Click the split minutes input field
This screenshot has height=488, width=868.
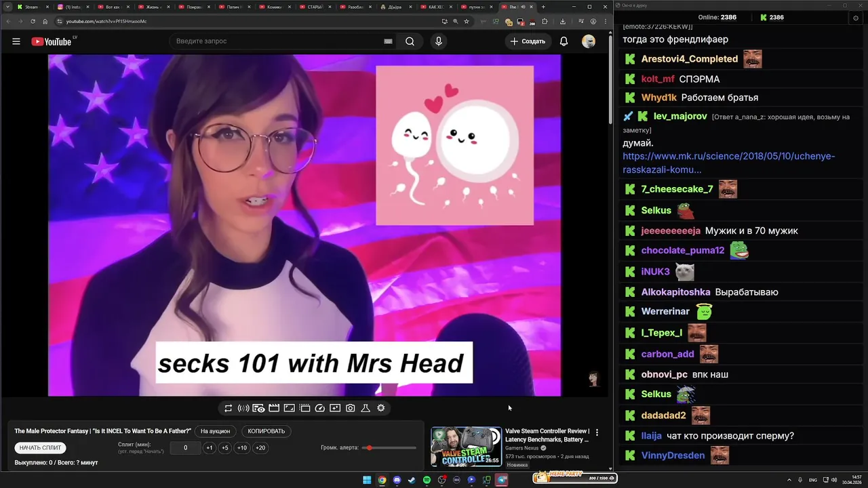[x=185, y=448]
